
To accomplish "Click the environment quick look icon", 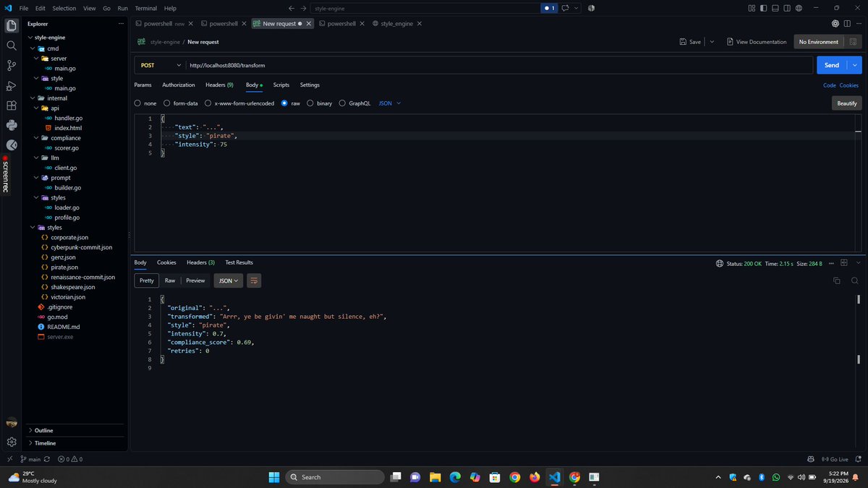I will 853,42.
